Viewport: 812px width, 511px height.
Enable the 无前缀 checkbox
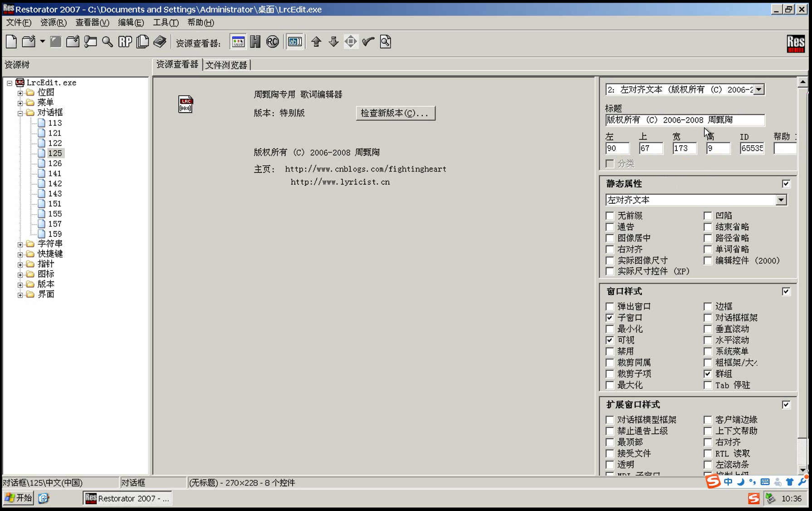pos(610,216)
